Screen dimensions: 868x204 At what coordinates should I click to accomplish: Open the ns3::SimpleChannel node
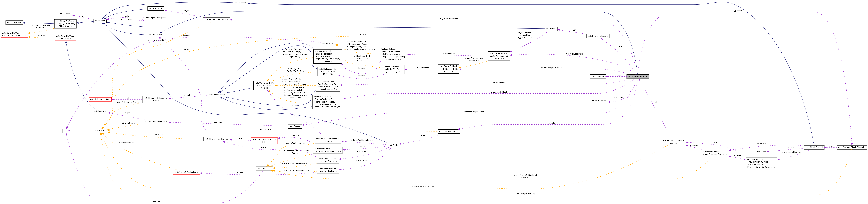click(x=814, y=147)
